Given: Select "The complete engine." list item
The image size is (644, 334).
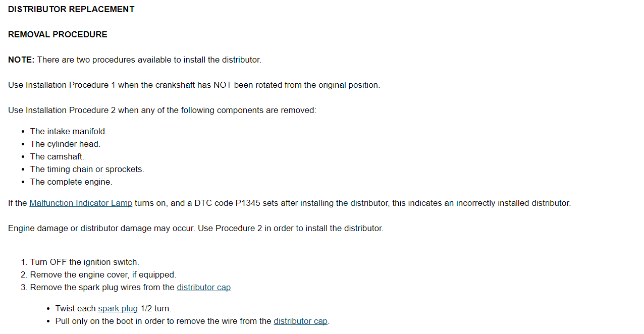Looking at the screenshot, I should (x=71, y=182).
